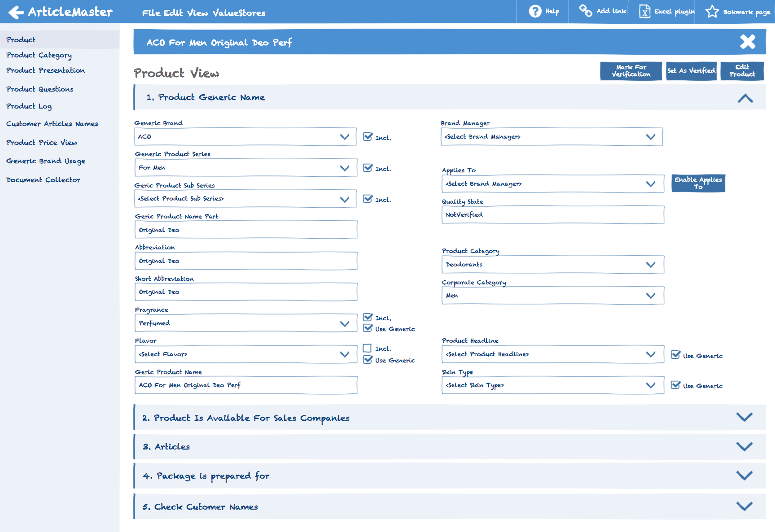Click Set As Verified button

tap(691, 71)
